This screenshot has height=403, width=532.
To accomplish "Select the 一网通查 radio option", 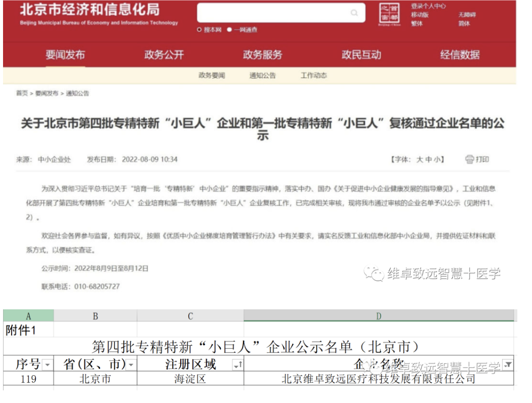I will tap(229, 30).
